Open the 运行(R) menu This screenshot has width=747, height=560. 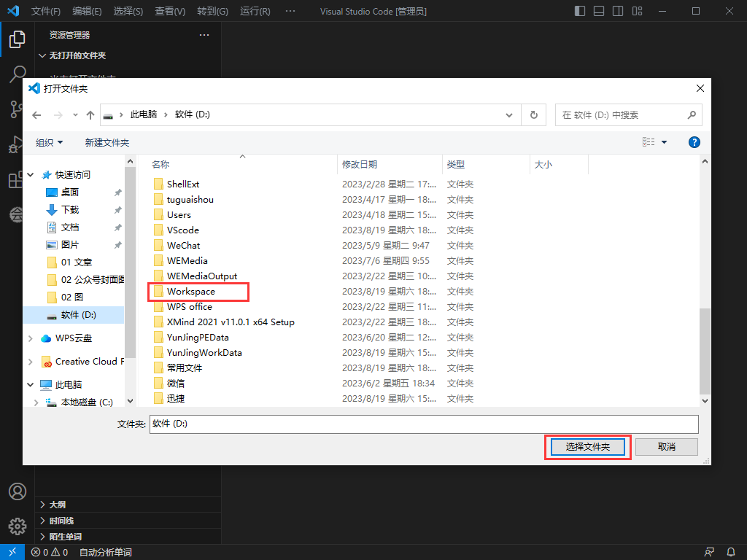(x=255, y=11)
